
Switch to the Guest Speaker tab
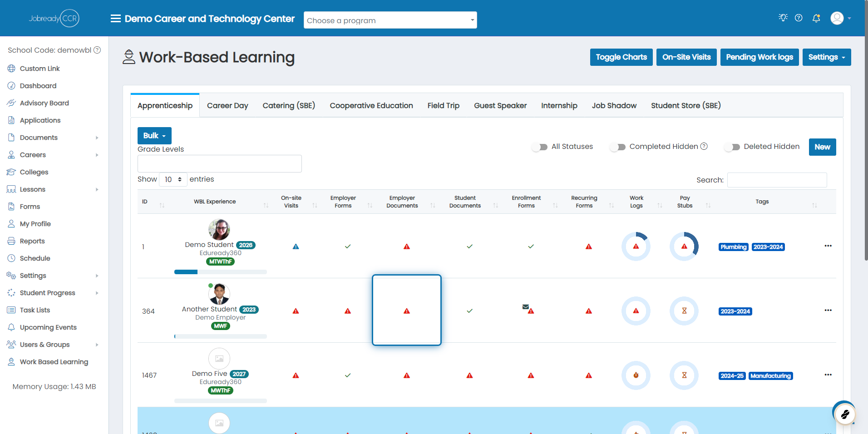(x=500, y=105)
